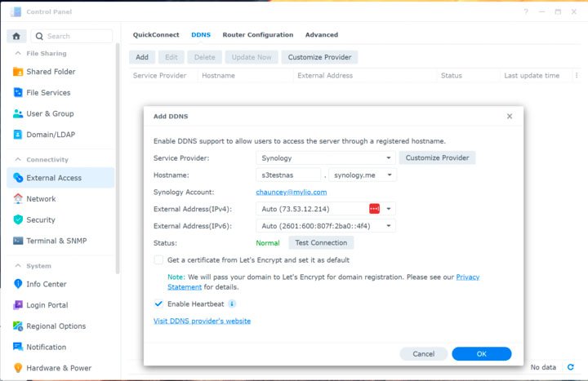Click Customize Provider in dialog
588x381 pixels.
click(x=437, y=157)
